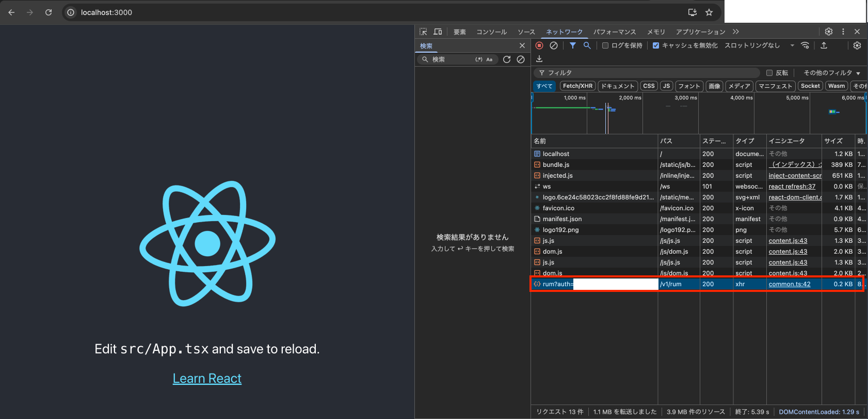
Task: Click the import HAR upload icon
Action: point(824,45)
